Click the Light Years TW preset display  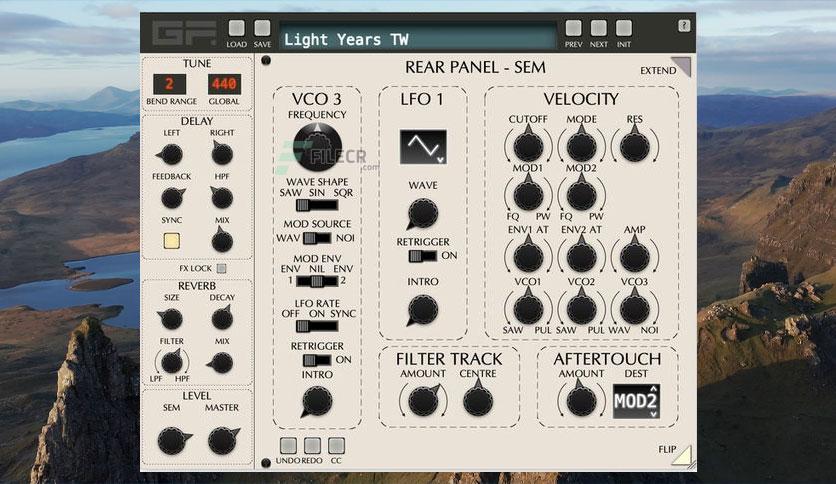[417, 38]
